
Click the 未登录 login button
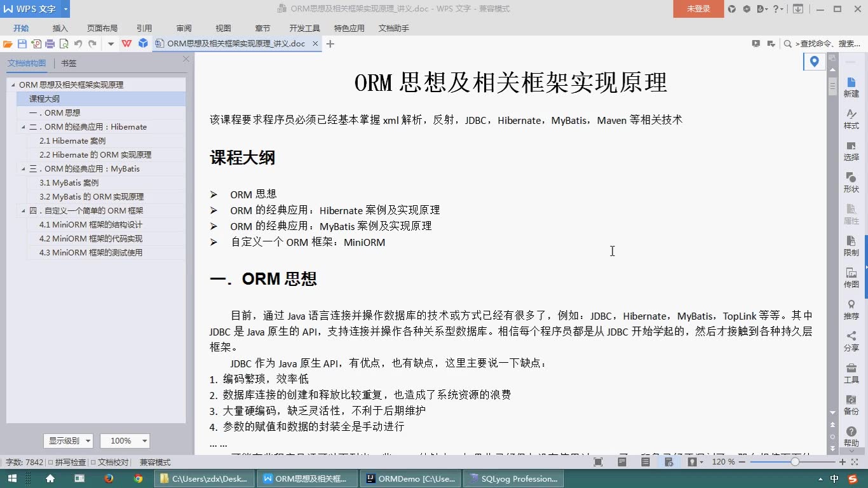(698, 9)
